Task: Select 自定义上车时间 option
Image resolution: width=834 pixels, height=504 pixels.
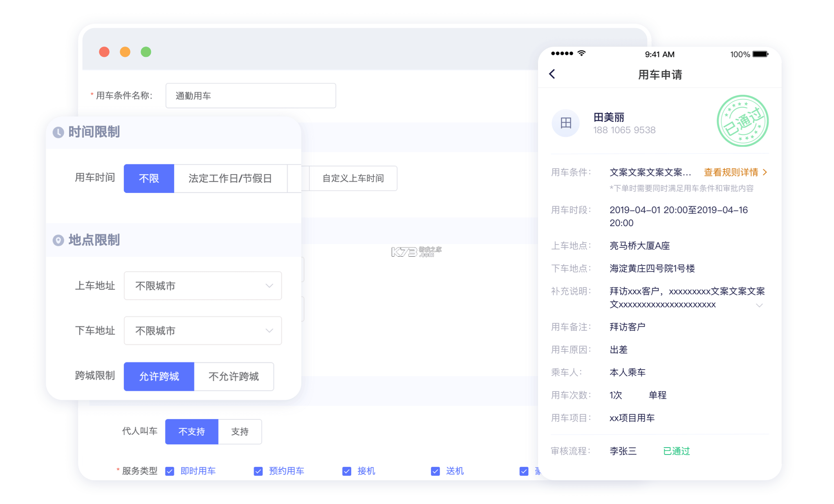Action: point(353,178)
